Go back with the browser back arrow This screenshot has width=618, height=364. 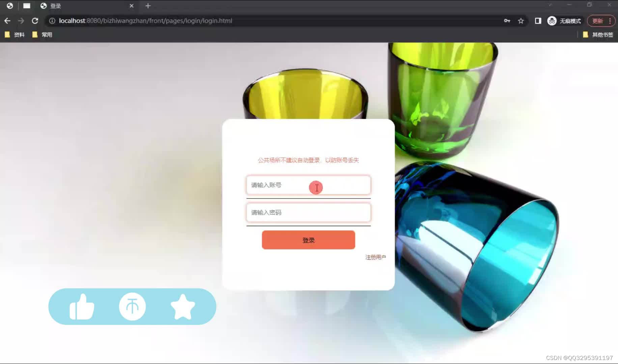(7, 21)
